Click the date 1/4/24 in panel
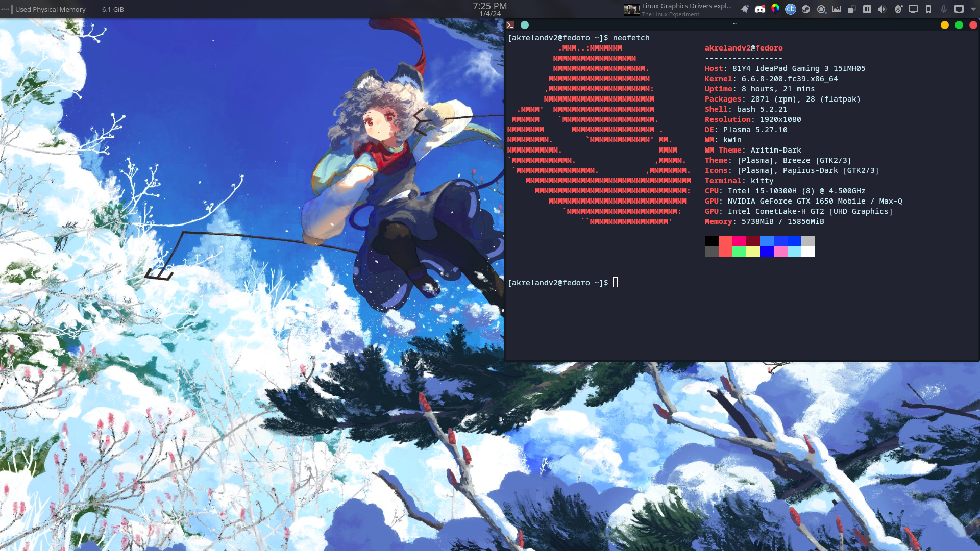Image resolution: width=980 pixels, height=551 pixels. point(489,14)
